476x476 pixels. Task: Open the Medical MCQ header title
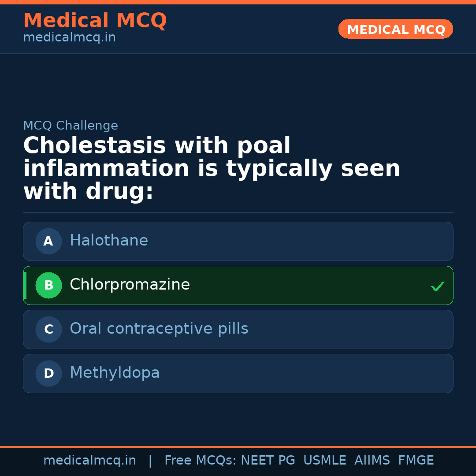(95, 21)
